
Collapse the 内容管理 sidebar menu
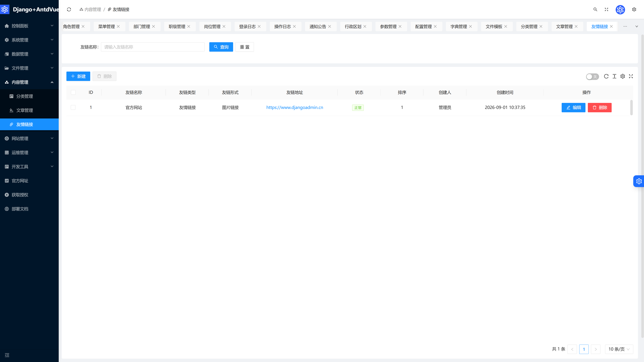point(29,82)
